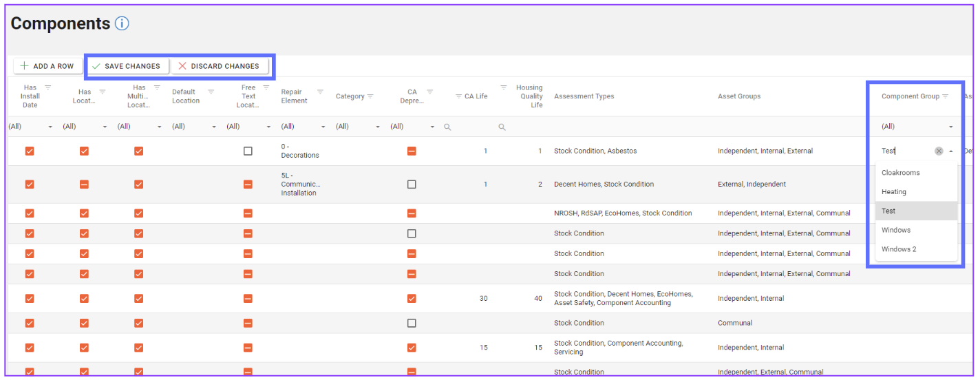Choose Windows 2 in the dropdown list
980x380 pixels.
(x=899, y=249)
